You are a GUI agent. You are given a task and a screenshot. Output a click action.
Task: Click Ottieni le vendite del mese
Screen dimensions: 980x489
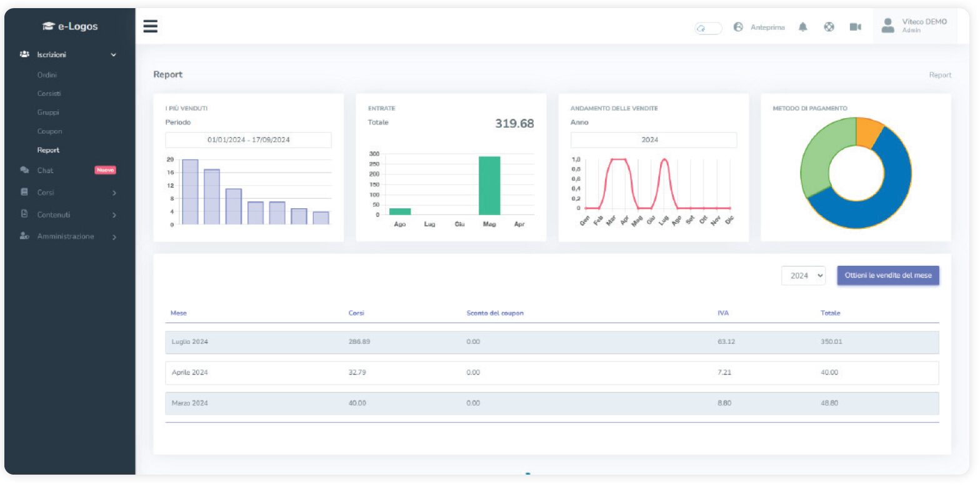point(887,275)
